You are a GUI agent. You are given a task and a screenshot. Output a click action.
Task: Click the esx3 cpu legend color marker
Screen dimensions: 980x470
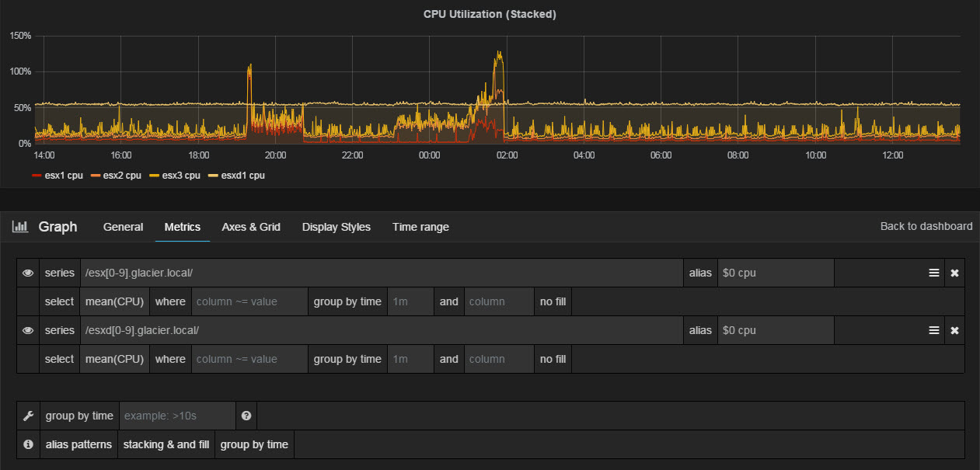tap(155, 176)
